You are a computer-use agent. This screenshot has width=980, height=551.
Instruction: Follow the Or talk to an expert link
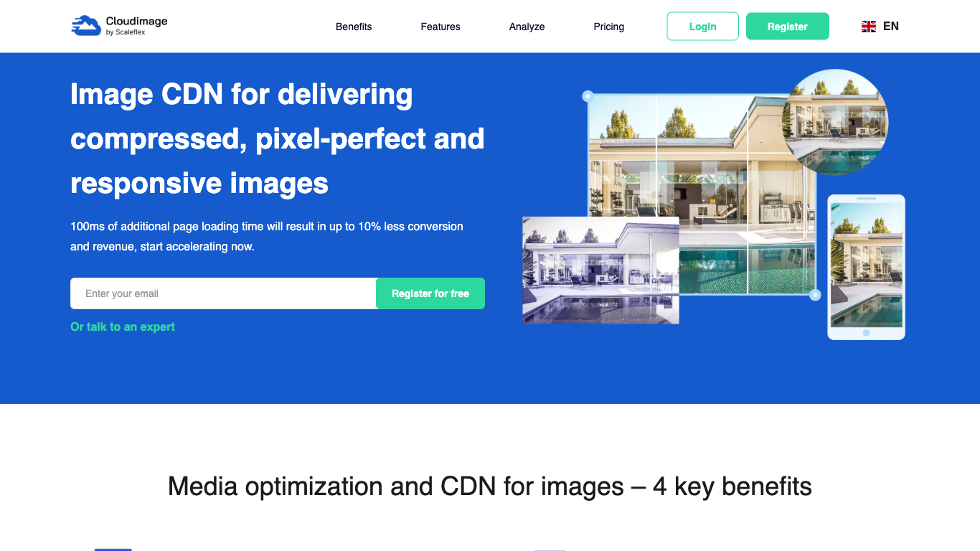(123, 326)
